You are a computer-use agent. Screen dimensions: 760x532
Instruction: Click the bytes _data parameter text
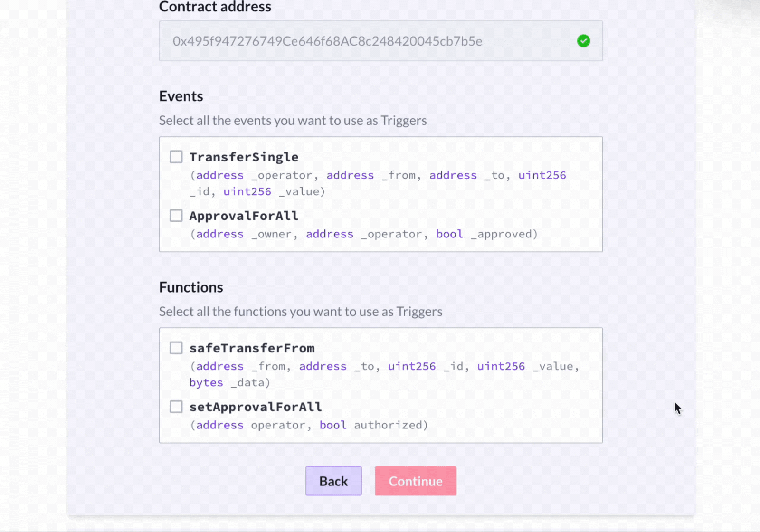(x=229, y=382)
